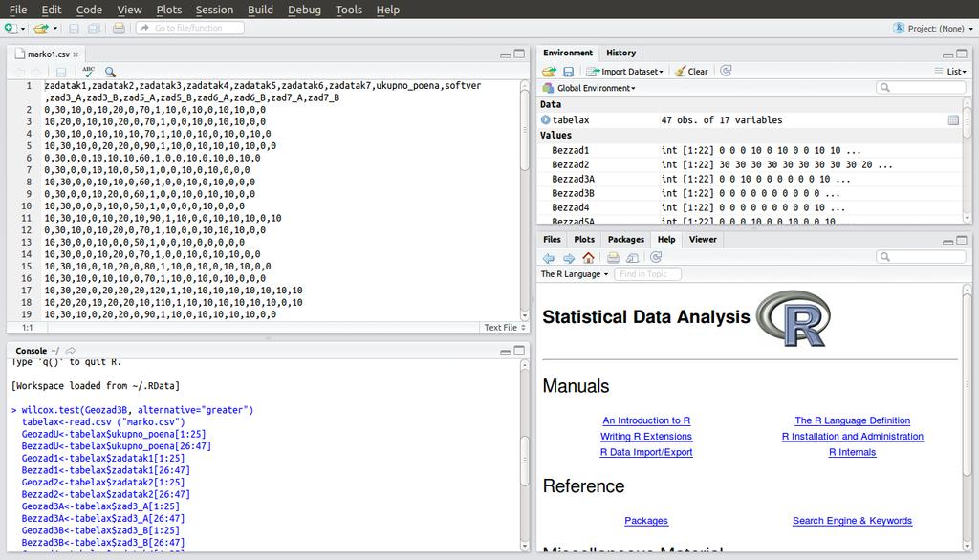Click the Save All documents icon
Image resolution: width=979 pixels, height=560 pixels.
point(95,28)
